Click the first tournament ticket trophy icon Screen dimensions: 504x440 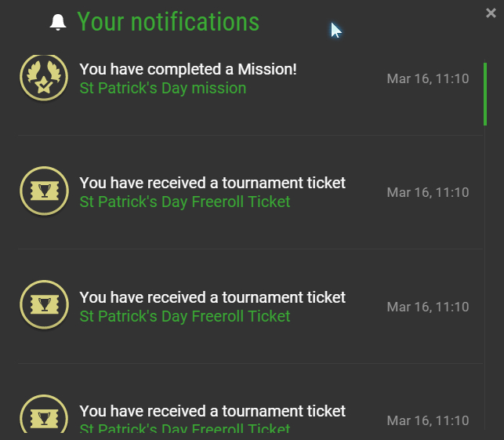45,191
